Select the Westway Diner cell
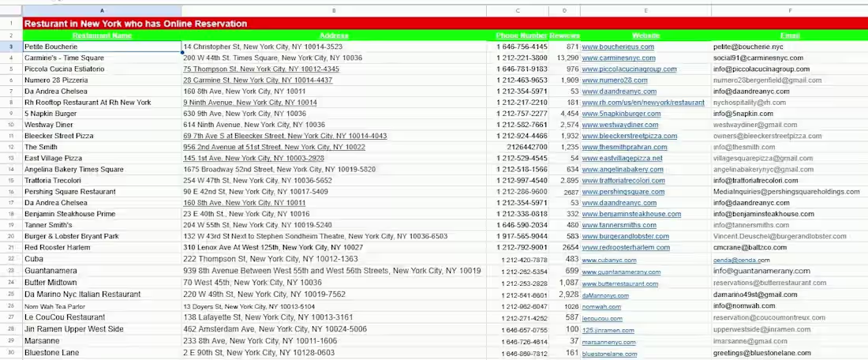 (102, 125)
